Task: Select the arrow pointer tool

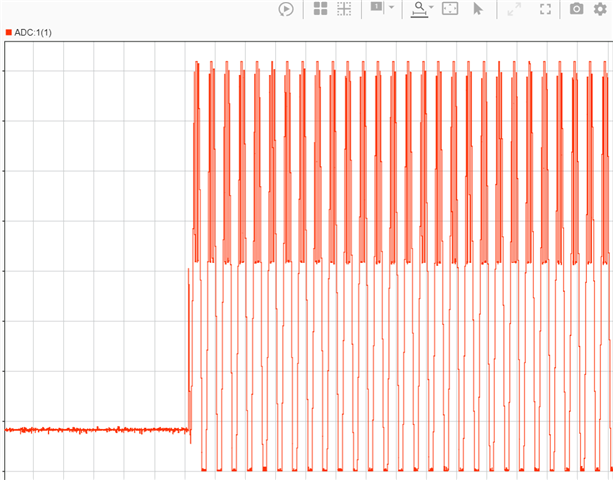Action: tap(478, 9)
